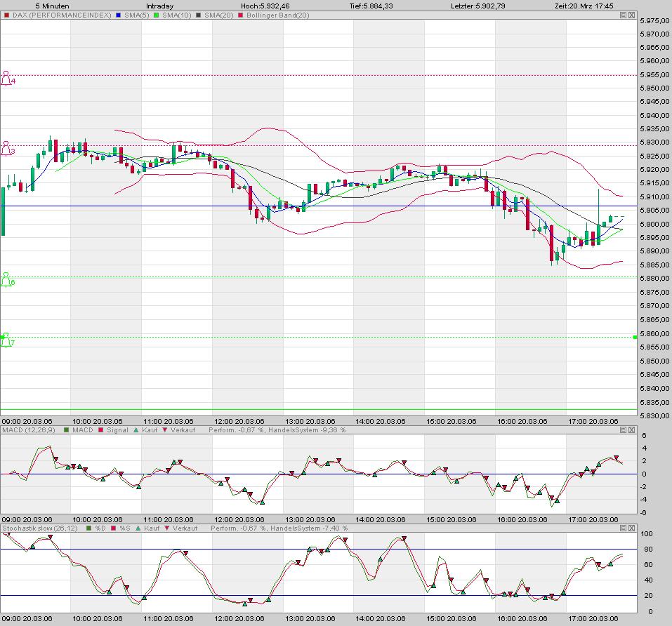The height and width of the screenshot is (626, 672).
Task: Click the green %D legend square
Action: pyautogui.click(x=88, y=528)
